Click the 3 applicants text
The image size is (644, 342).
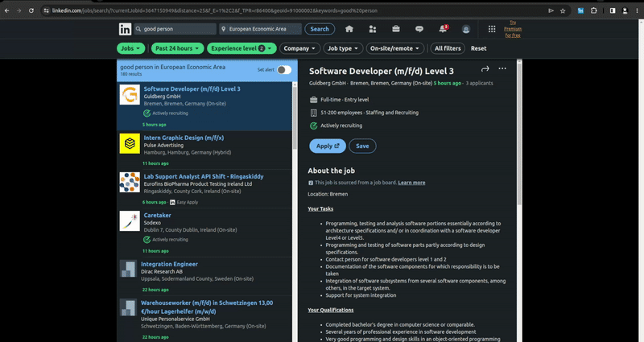[479, 84]
